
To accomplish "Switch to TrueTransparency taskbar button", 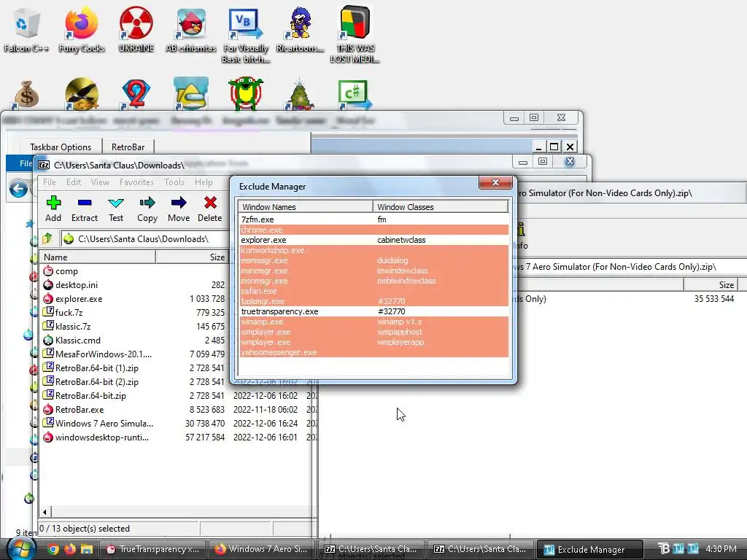I will [x=152, y=549].
